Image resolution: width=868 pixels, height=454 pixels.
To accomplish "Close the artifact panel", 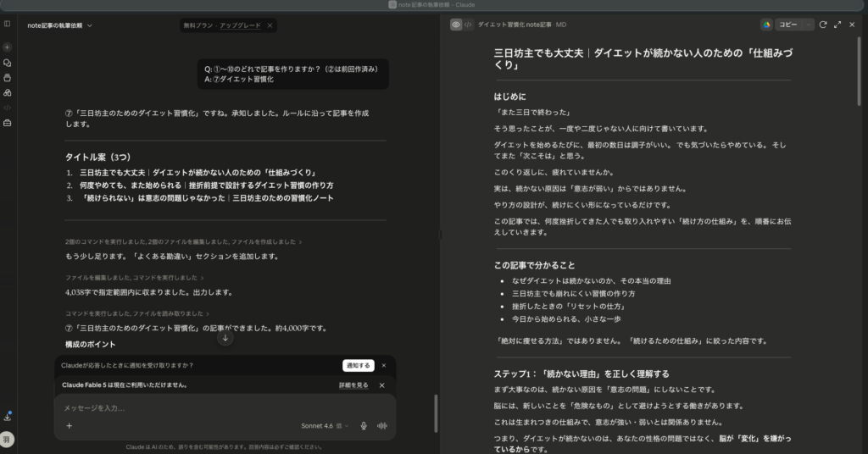I will [x=852, y=25].
